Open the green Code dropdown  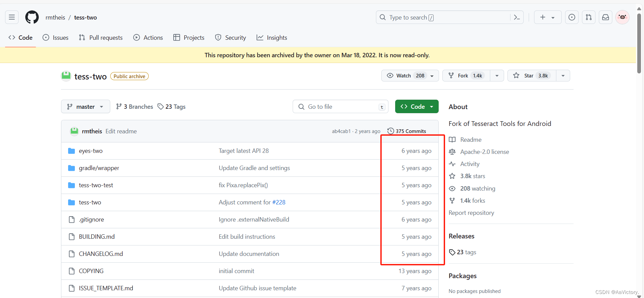[x=417, y=106]
